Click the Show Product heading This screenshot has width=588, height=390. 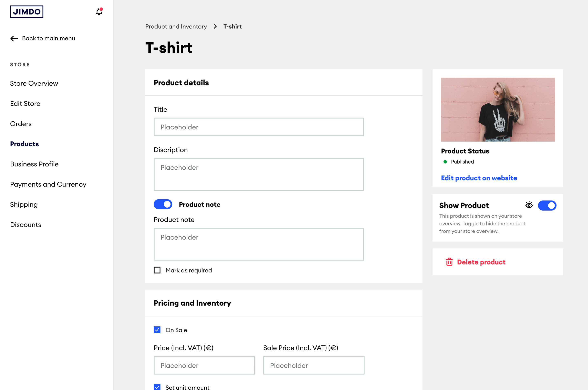(464, 205)
